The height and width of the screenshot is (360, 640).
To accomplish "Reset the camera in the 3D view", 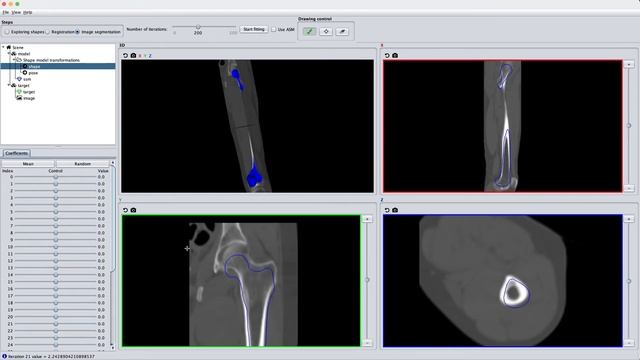I will pos(125,56).
